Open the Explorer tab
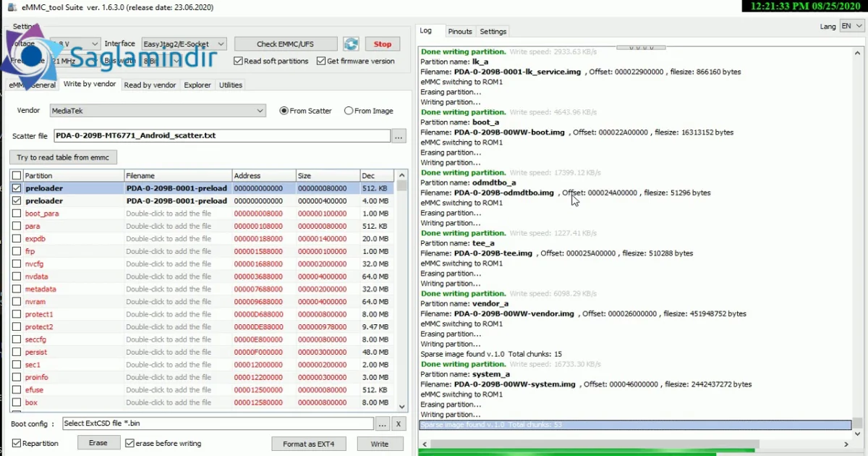868x456 pixels. 197,85
